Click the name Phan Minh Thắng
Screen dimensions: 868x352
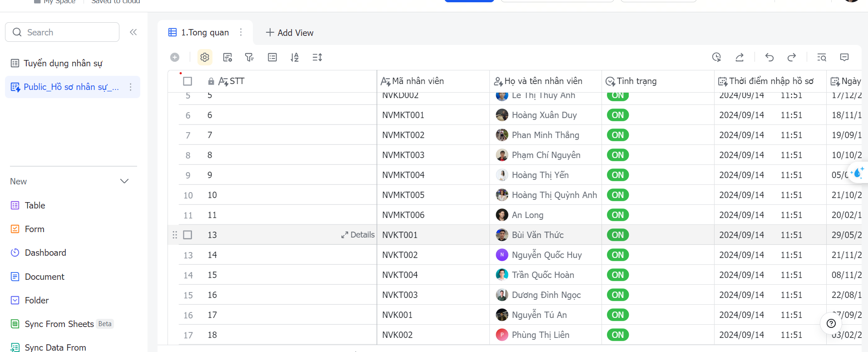(x=546, y=135)
